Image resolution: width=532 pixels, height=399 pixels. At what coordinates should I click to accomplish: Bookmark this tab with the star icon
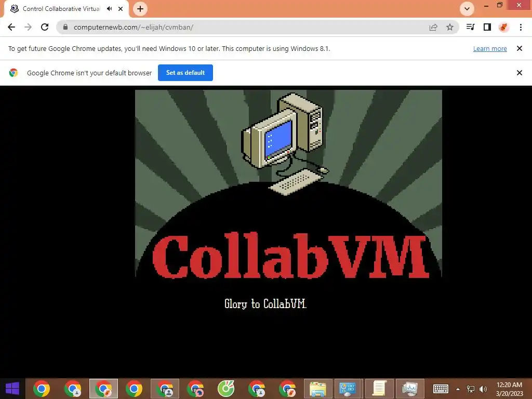point(450,27)
